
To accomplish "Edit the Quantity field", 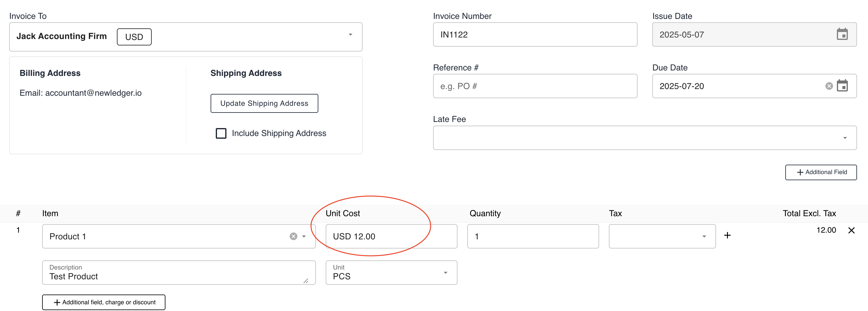I will [533, 236].
